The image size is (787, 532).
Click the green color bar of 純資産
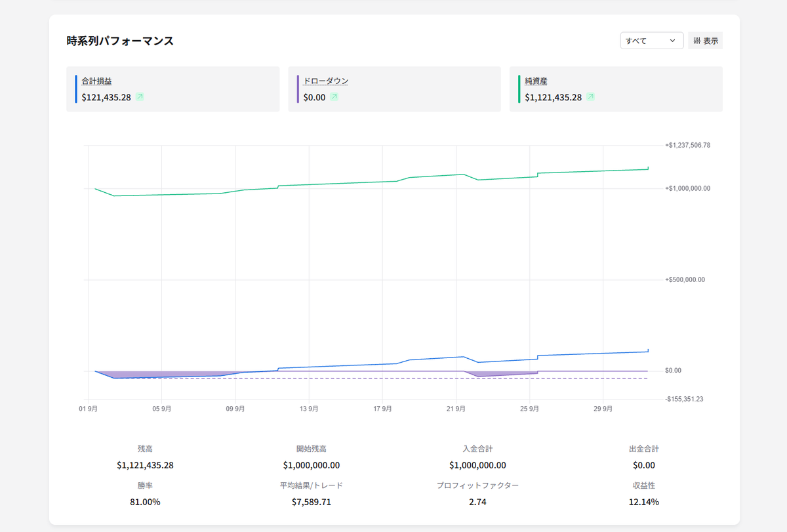click(519, 89)
